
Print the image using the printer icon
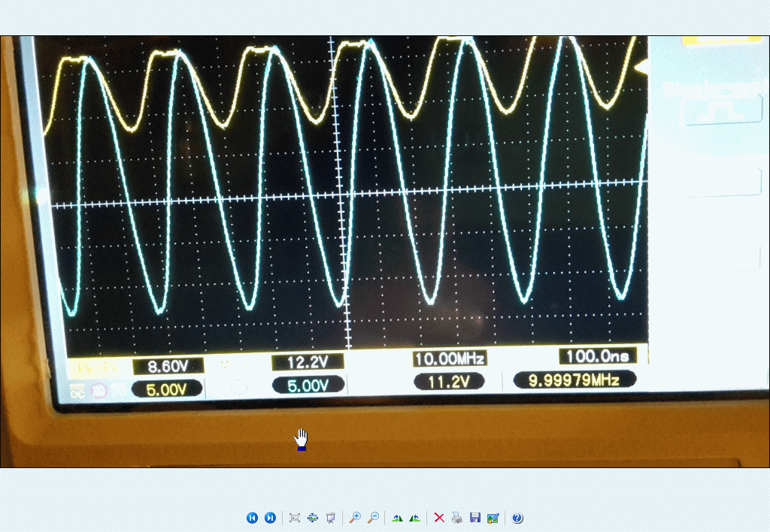coord(456,518)
